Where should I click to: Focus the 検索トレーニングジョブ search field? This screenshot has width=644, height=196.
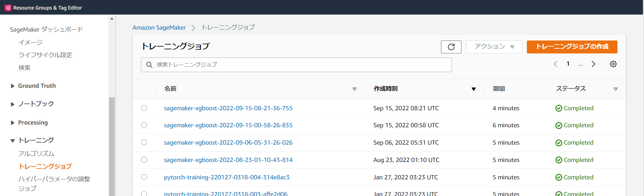(296, 65)
